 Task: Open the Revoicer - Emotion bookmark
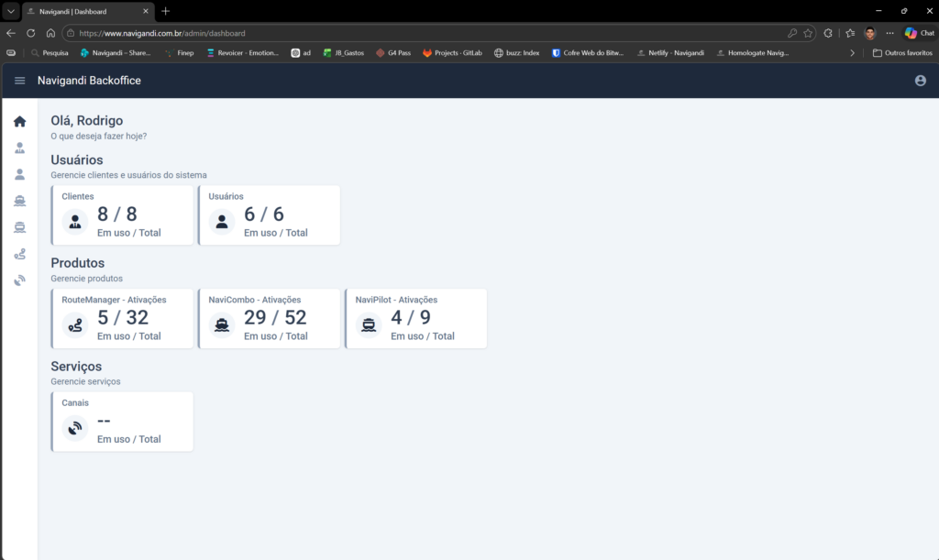pyautogui.click(x=242, y=53)
